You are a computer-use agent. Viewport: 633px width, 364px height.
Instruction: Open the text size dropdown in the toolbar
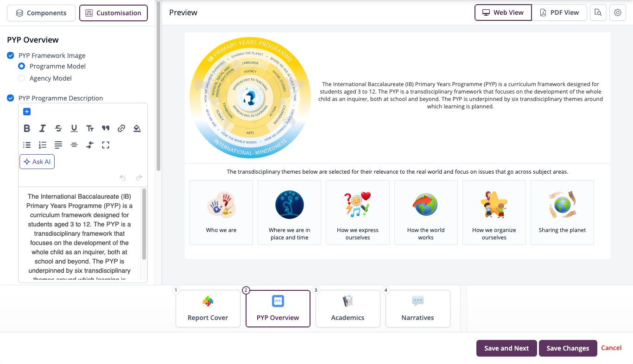coord(90,128)
